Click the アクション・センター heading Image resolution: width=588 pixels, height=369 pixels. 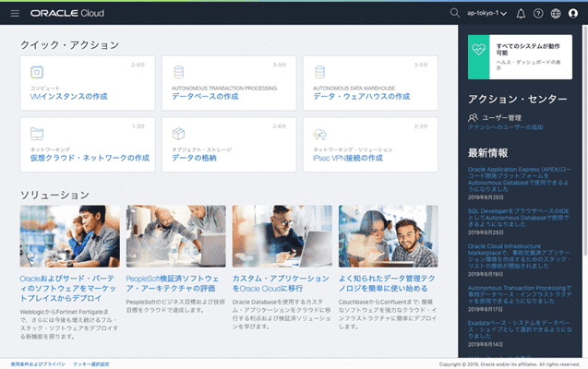pos(517,99)
